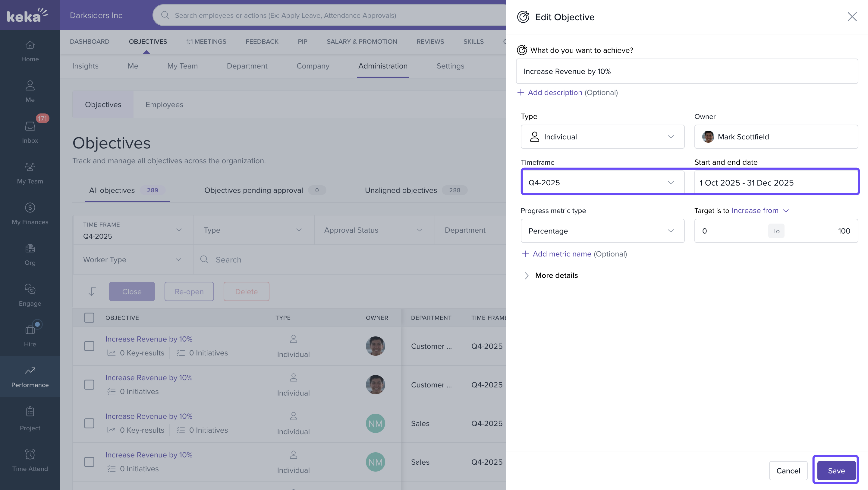Image resolution: width=868 pixels, height=490 pixels.
Task: Select checkbox of third objective row (Sales)
Action: coord(89,423)
